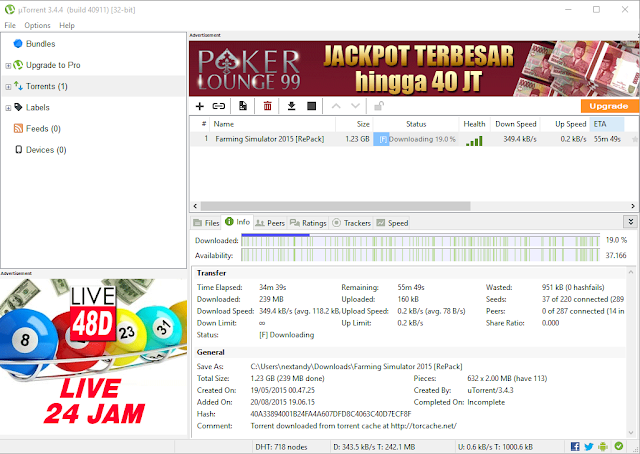This screenshot has width=640, height=454.
Task: Click the torrent hash value text
Action: click(331, 414)
